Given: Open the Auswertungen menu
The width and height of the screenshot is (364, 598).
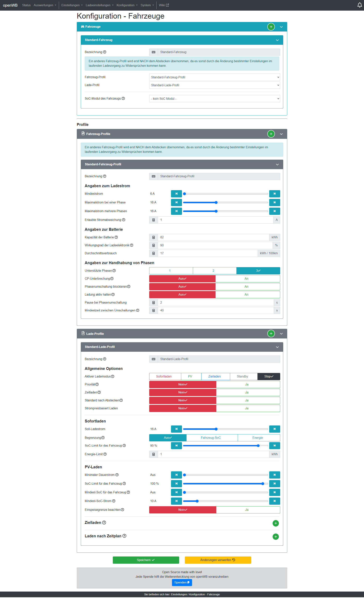Looking at the screenshot, I should (45, 5).
